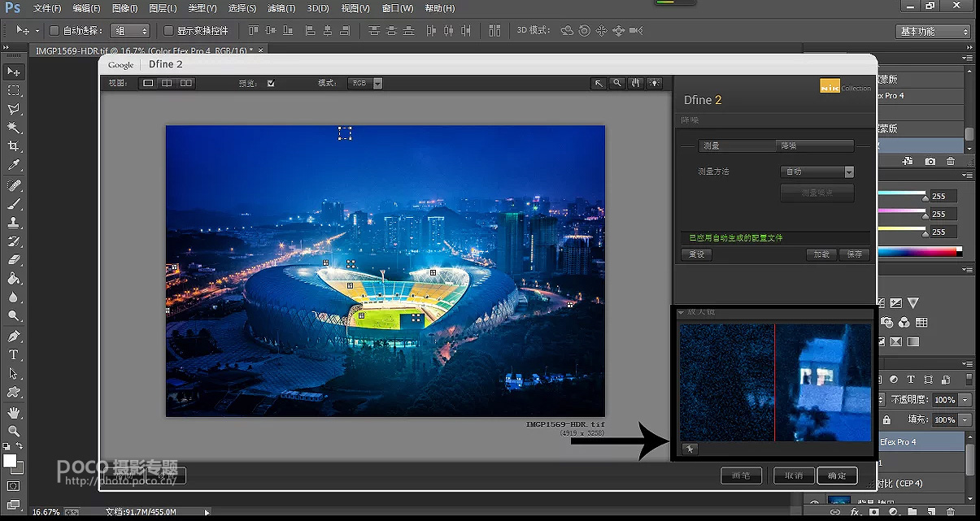Click the 加载 button

[x=821, y=254]
